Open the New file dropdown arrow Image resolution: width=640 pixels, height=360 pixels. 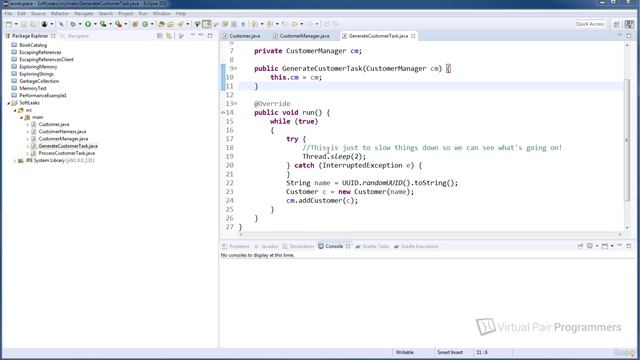[16, 24]
